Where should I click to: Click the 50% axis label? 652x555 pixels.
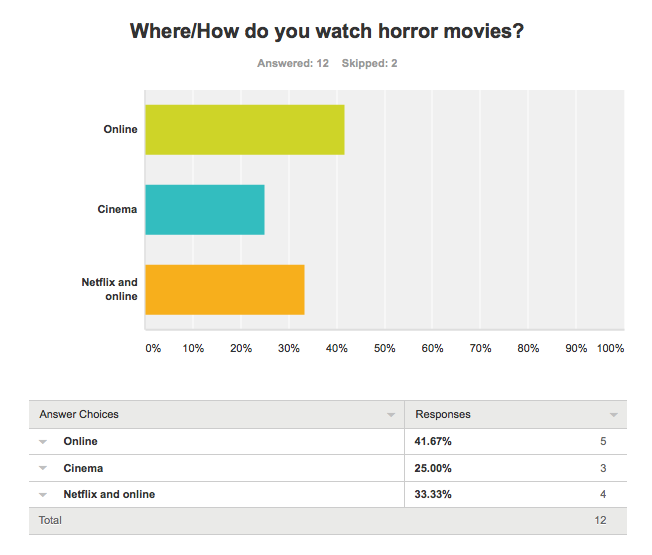(384, 348)
